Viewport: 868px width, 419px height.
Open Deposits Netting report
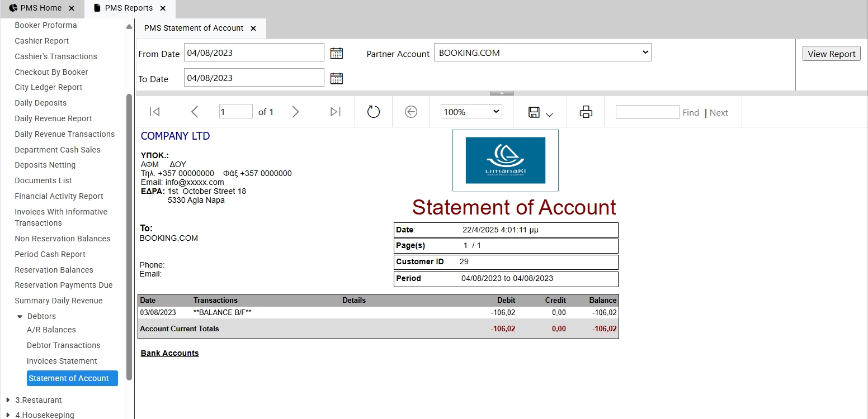tap(45, 165)
